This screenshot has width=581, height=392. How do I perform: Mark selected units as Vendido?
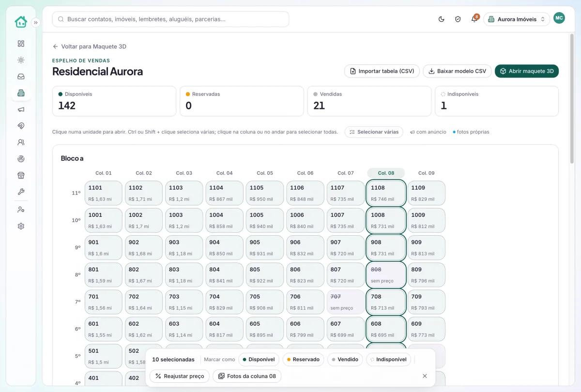345,360
